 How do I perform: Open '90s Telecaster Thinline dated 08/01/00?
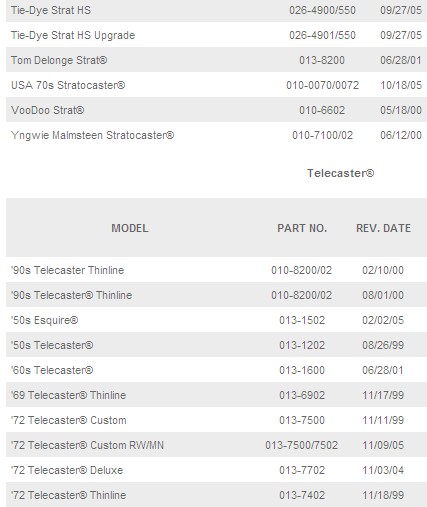(x=71, y=295)
